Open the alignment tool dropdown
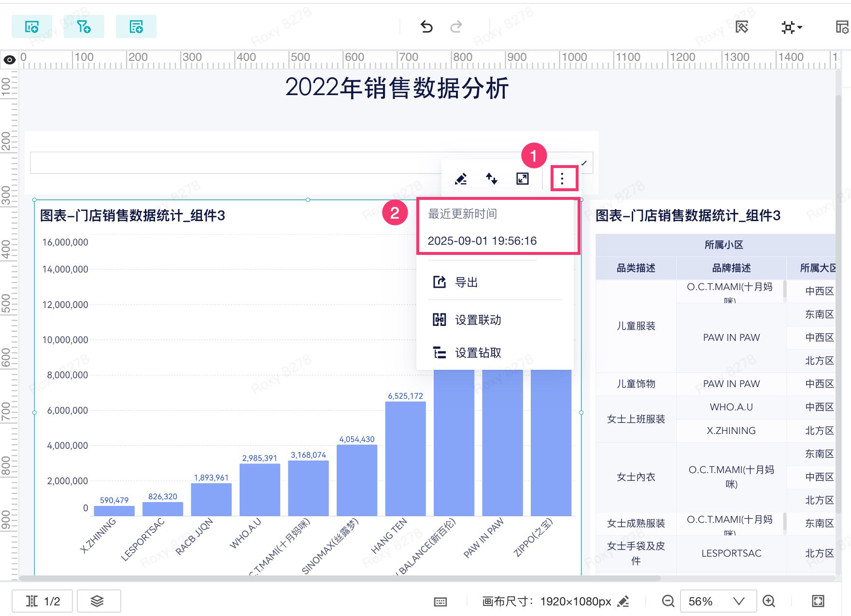851x616 pixels. [792, 27]
